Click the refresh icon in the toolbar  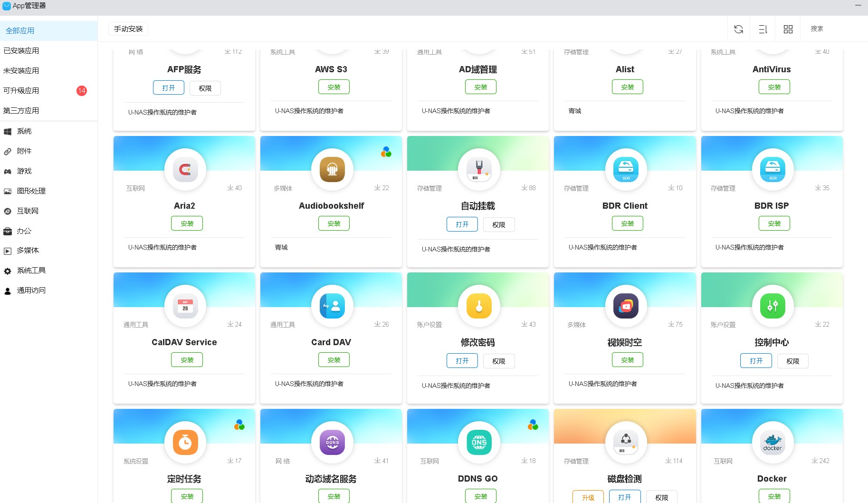(738, 29)
